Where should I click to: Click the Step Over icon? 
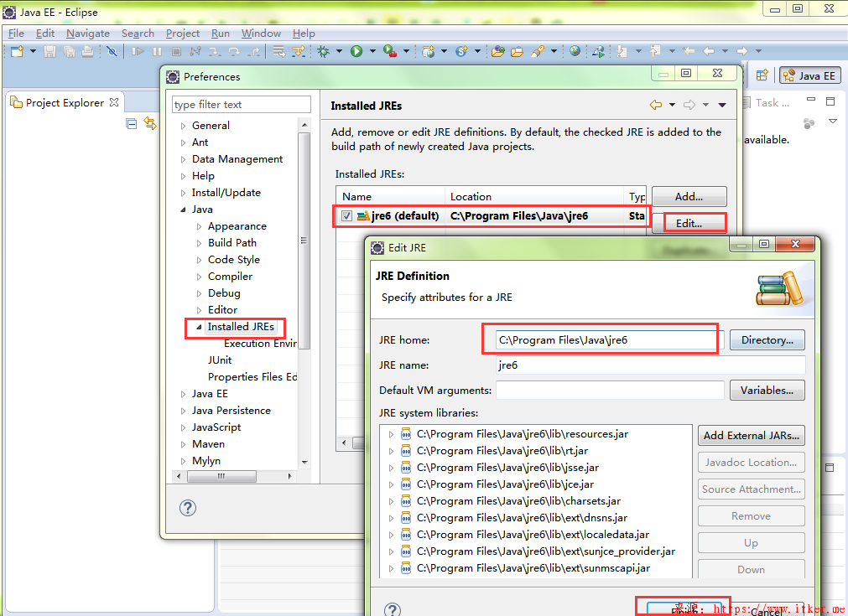234,51
